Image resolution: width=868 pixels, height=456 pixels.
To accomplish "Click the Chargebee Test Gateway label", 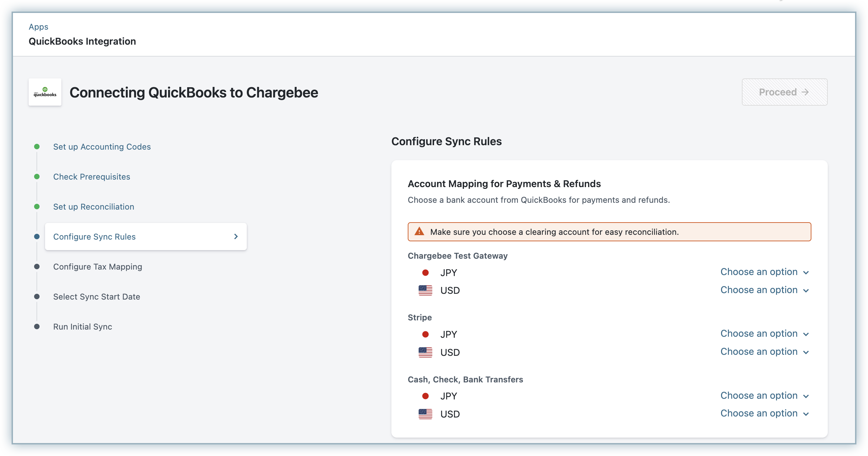I will coord(458,256).
